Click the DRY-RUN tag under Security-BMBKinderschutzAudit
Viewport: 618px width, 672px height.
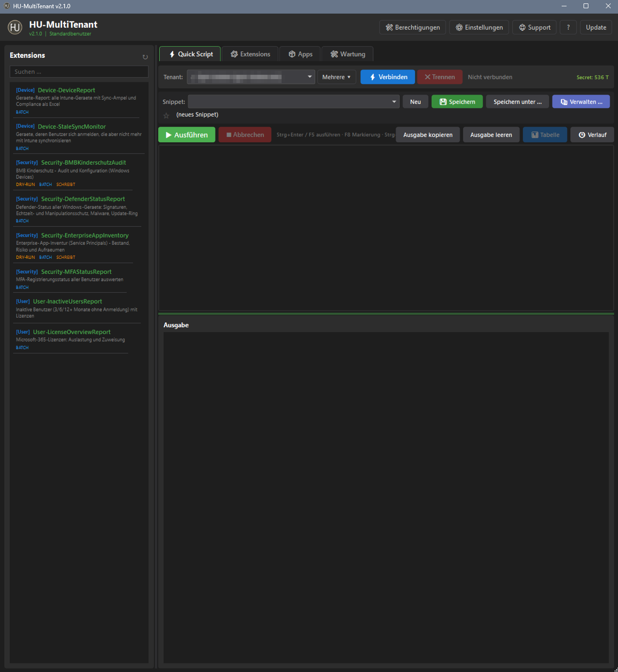click(25, 185)
